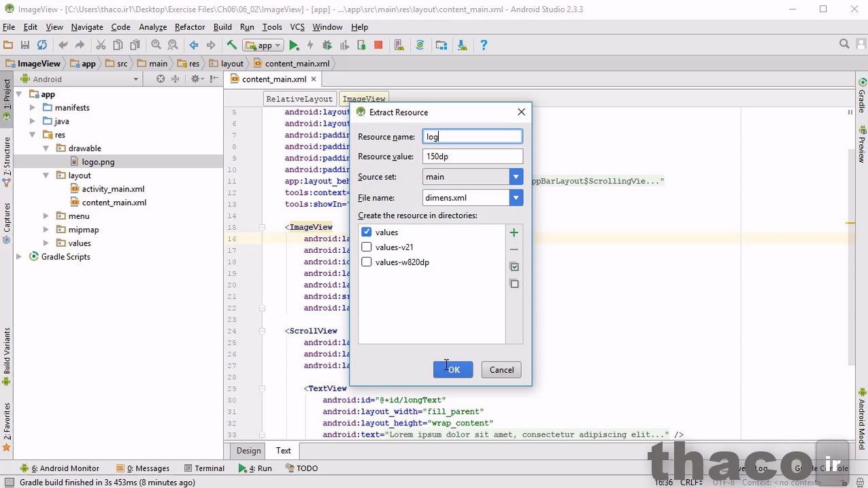Open the File name dimens.xml dropdown
The width and height of the screenshot is (868, 488).
pyautogui.click(x=516, y=198)
